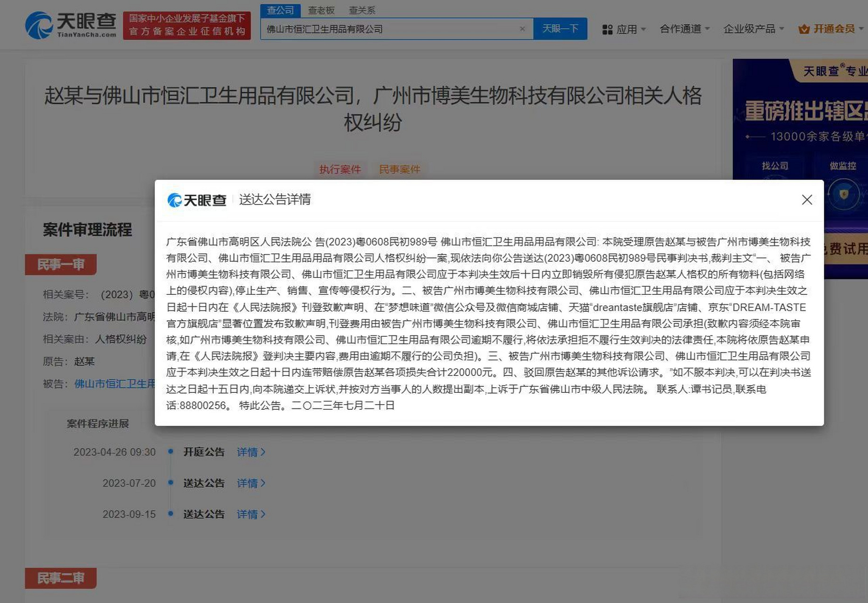Clear search field with X icon
This screenshot has height=603, width=868.
click(522, 29)
